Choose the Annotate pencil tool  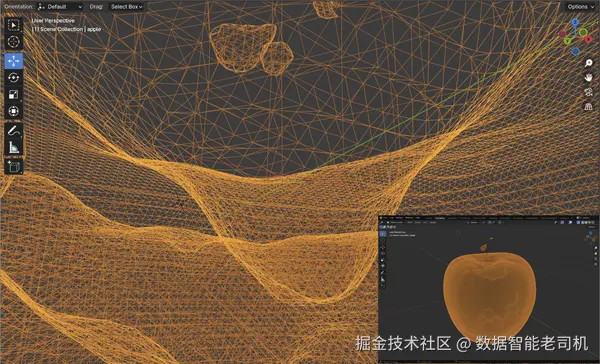14,131
